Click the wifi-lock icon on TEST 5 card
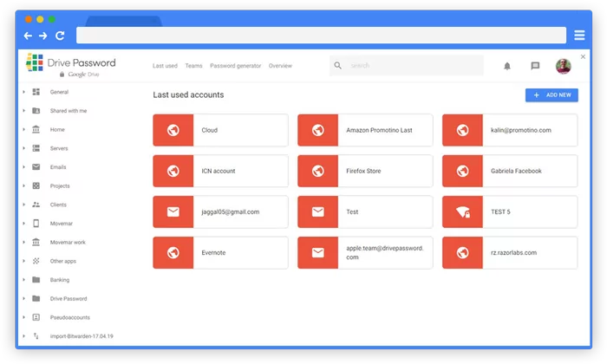Image resolution: width=607 pixels, height=364 pixels. tap(462, 211)
